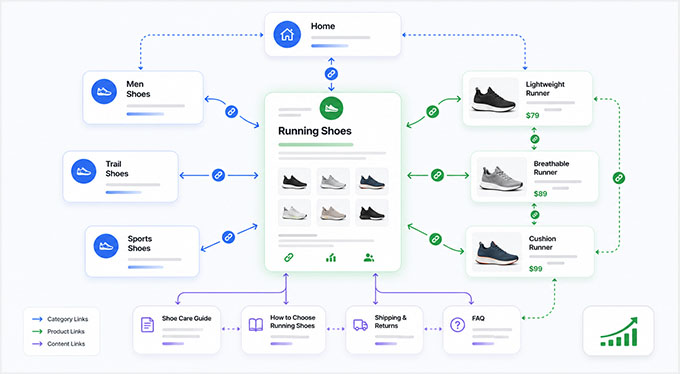Click Product Links legend entry
680x374 pixels.
[x=59, y=331]
